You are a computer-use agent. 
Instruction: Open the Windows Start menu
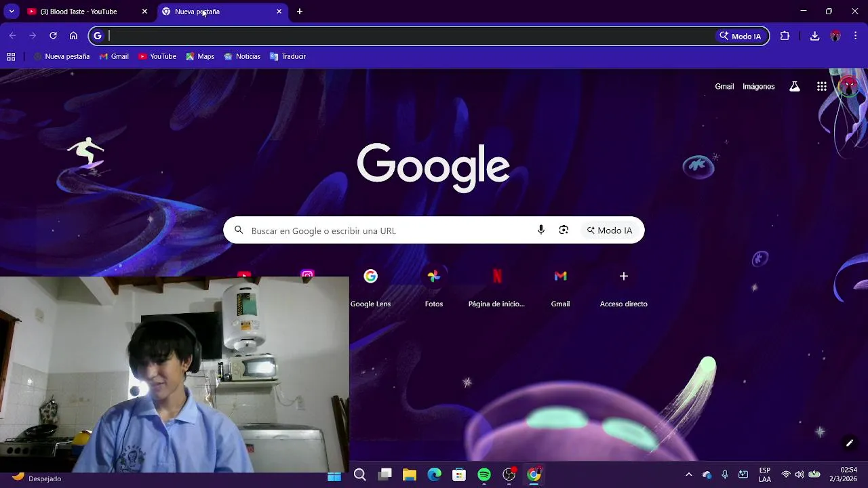[334, 475]
